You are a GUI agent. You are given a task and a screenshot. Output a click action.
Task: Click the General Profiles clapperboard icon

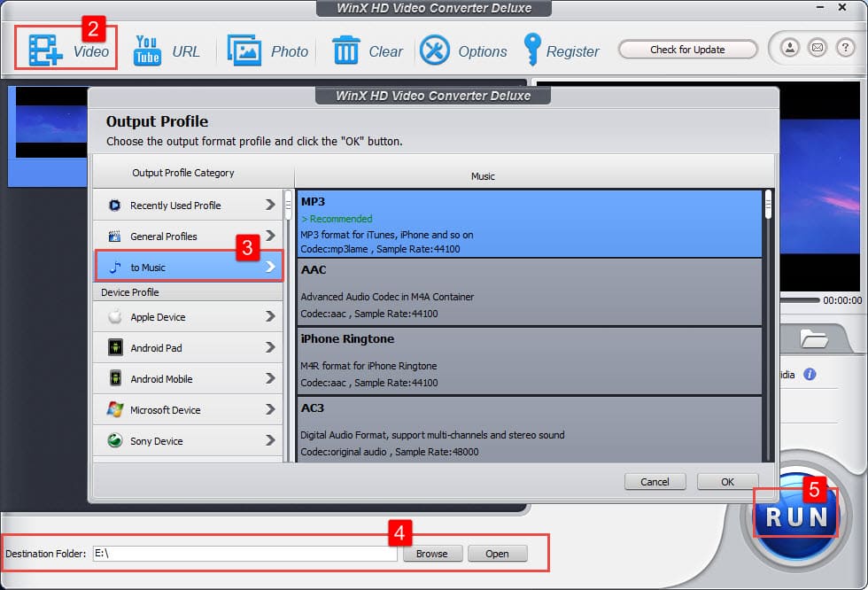(x=114, y=237)
